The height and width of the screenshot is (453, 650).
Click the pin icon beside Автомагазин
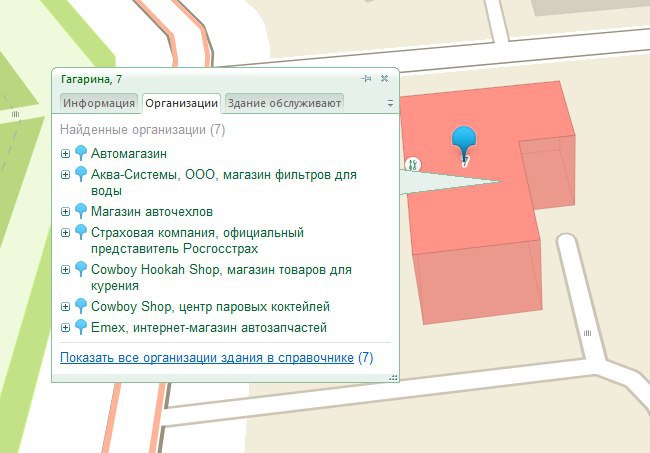tap(81, 153)
